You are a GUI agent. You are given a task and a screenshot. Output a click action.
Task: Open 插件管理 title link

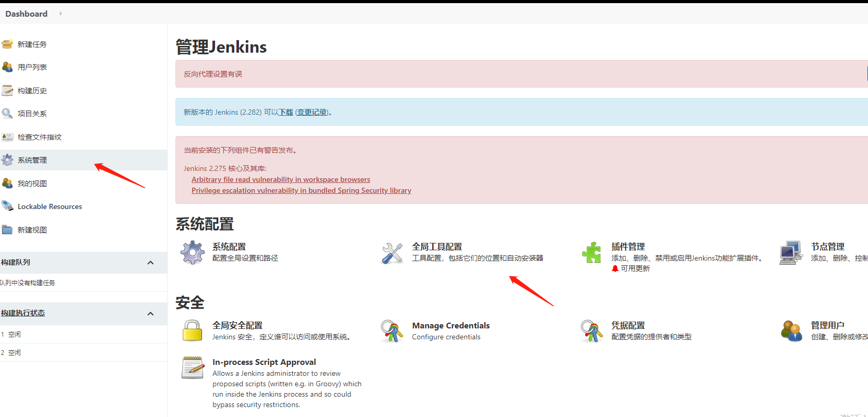pyautogui.click(x=628, y=247)
